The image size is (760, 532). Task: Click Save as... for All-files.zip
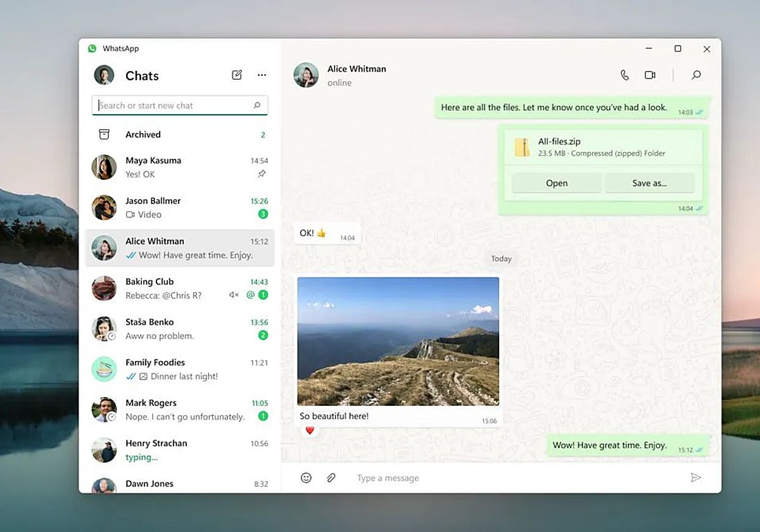pos(649,183)
